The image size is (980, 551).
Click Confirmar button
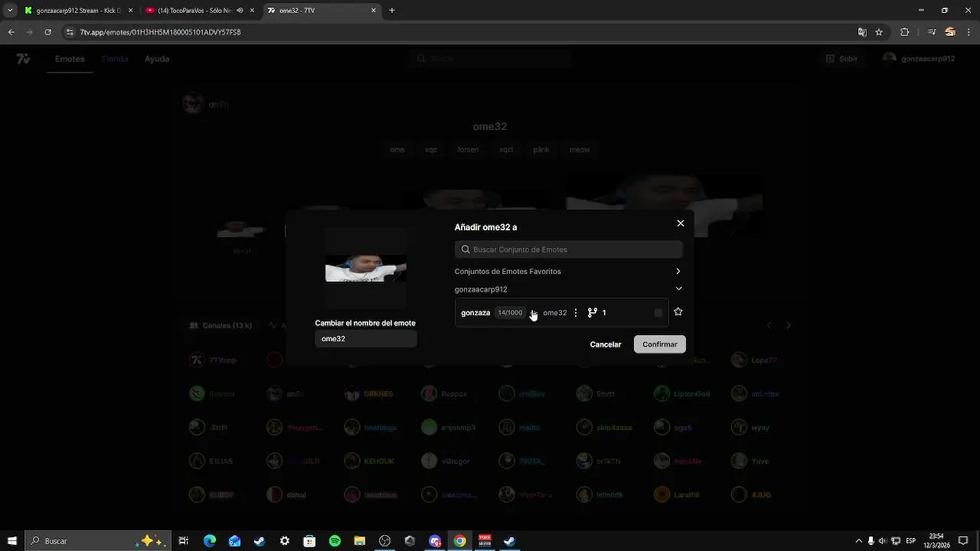point(660,344)
